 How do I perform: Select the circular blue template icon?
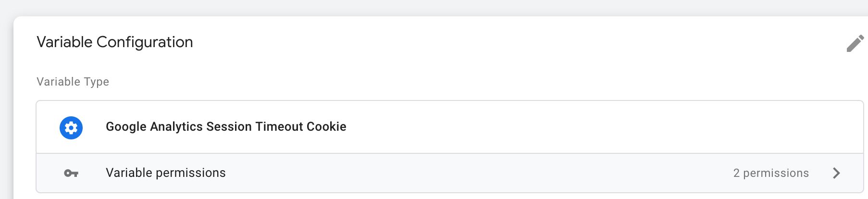point(71,127)
